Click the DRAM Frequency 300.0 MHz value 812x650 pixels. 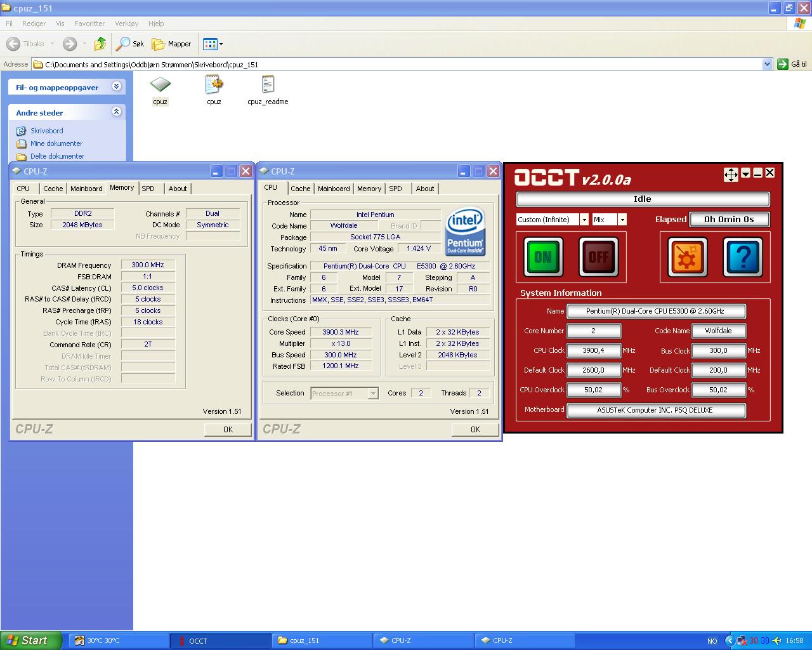pyautogui.click(x=148, y=265)
